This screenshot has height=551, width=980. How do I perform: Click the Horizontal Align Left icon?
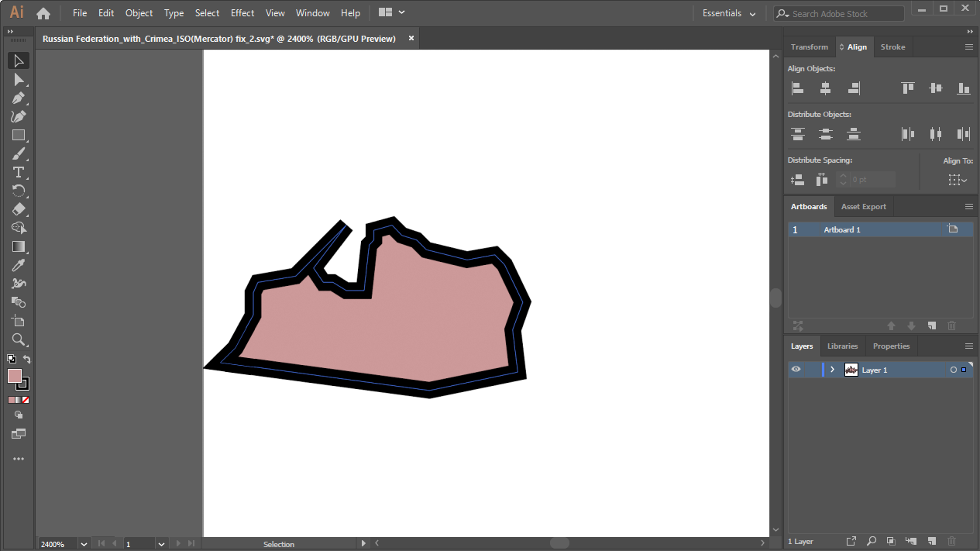tap(798, 88)
